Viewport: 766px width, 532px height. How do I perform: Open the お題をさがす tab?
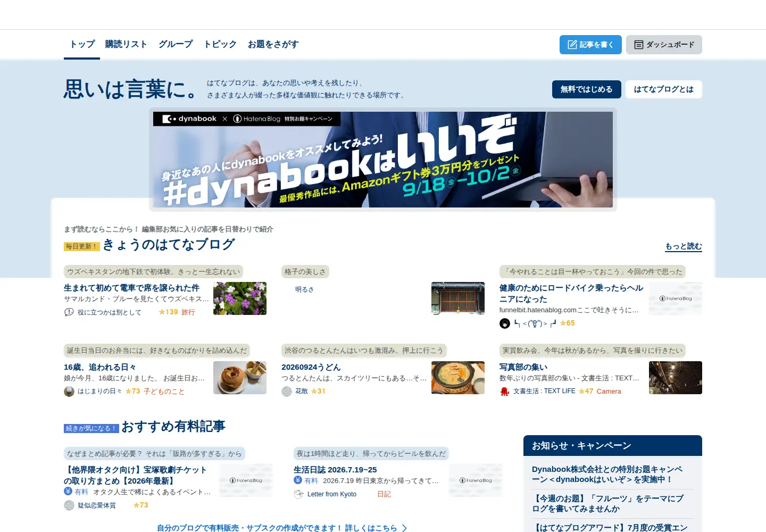273,44
